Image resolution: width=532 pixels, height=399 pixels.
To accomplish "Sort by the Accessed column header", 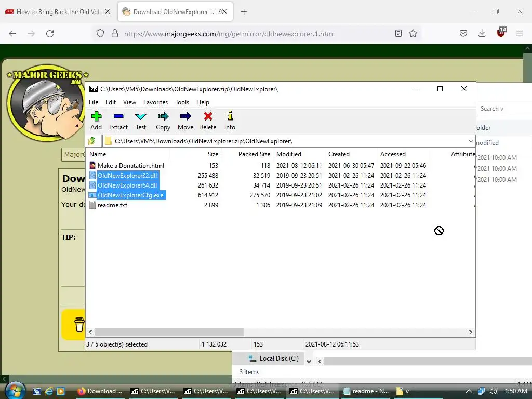I will [x=403, y=154].
